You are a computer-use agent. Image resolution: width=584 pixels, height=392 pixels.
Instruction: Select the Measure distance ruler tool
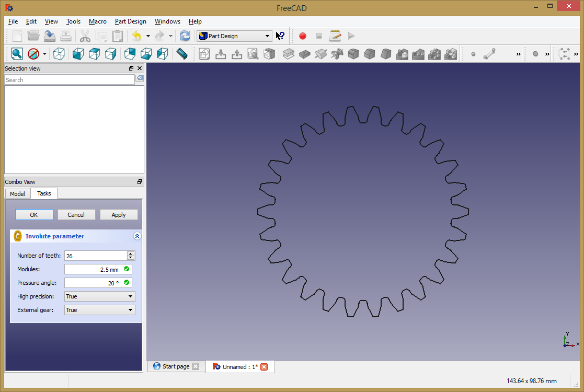click(182, 54)
